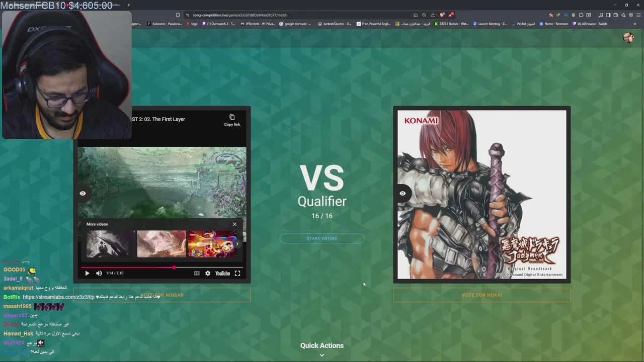644x362 pixels.
Task: Open Junkrat/Quotes bookmark
Action: click(x=334, y=24)
